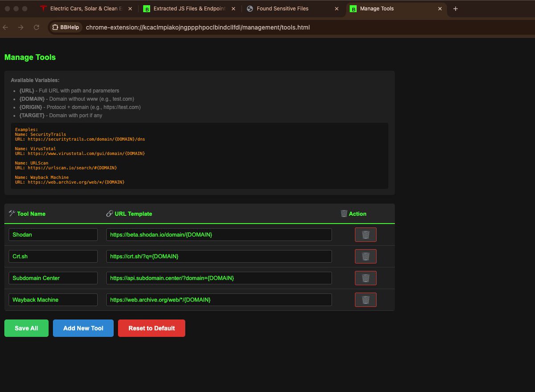Click the Manage Tools page heading

coord(30,57)
